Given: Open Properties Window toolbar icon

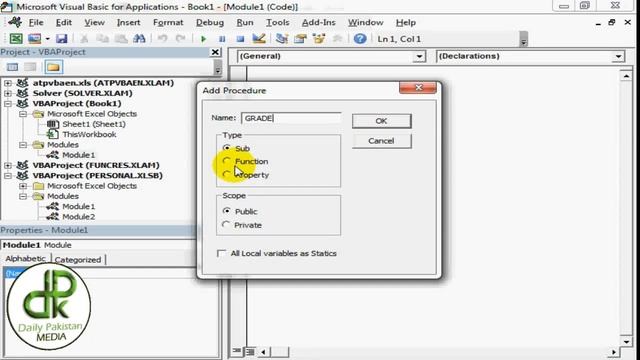Looking at the screenshot, I should click(x=300, y=39).
